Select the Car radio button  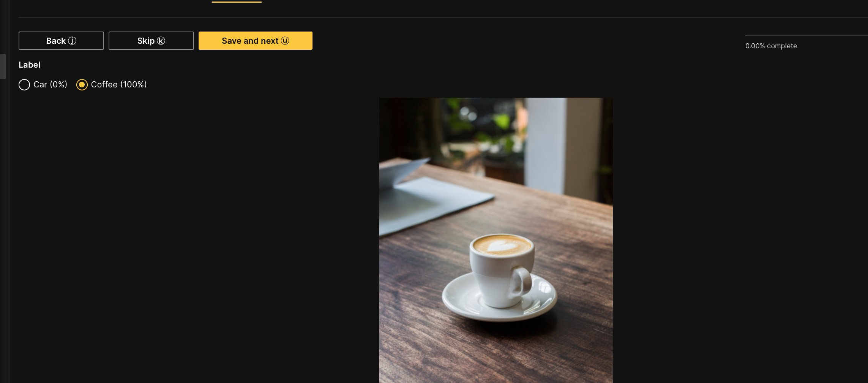click(x=24, y=85)
